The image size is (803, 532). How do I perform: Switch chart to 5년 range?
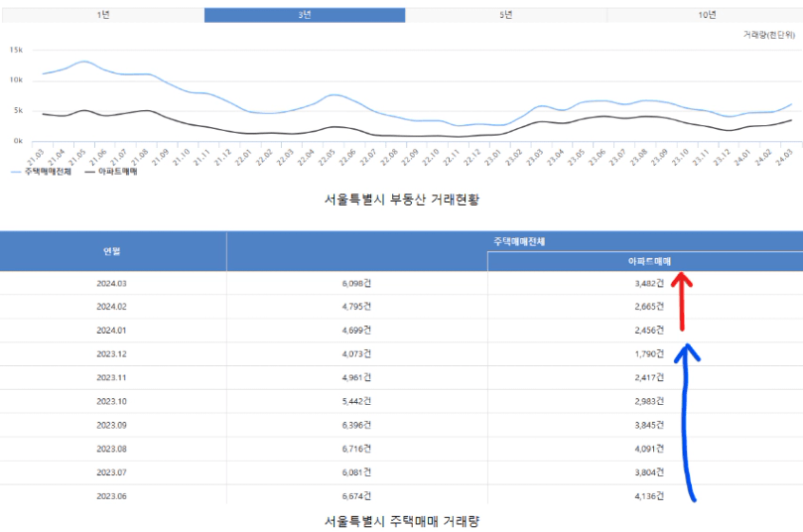(506, 15)
